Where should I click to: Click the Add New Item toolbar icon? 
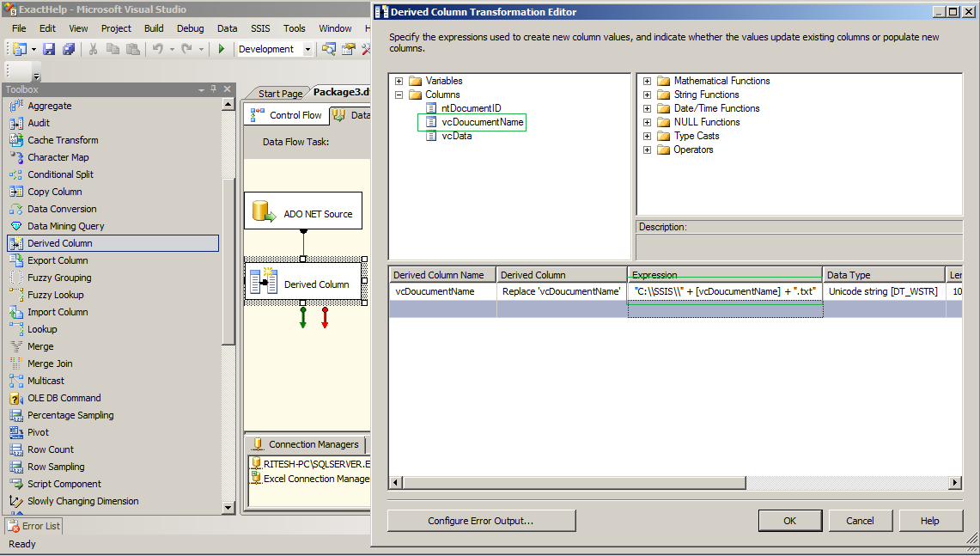20,49
